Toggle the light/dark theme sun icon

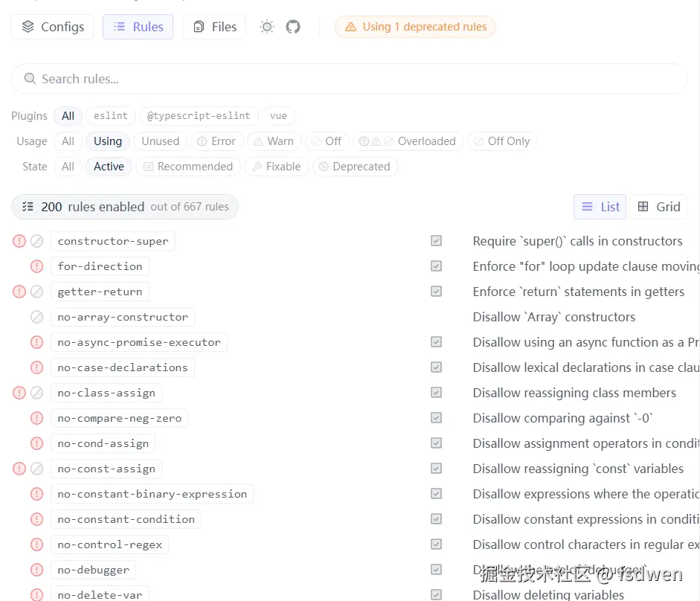click(267, 27)
